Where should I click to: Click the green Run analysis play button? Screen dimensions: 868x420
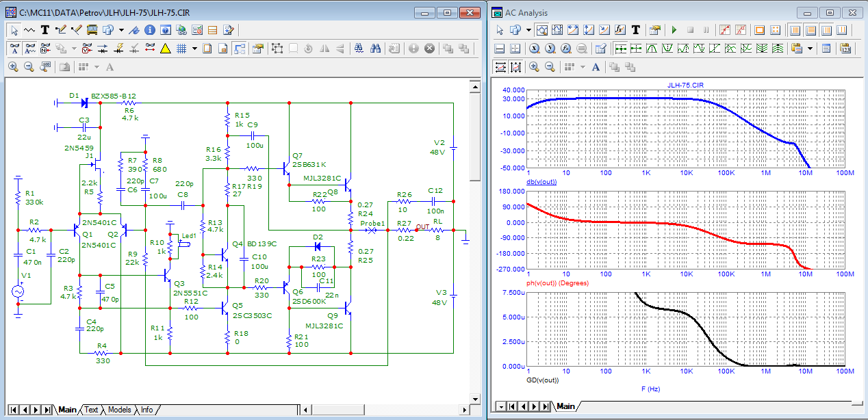(x=674, y=30)
